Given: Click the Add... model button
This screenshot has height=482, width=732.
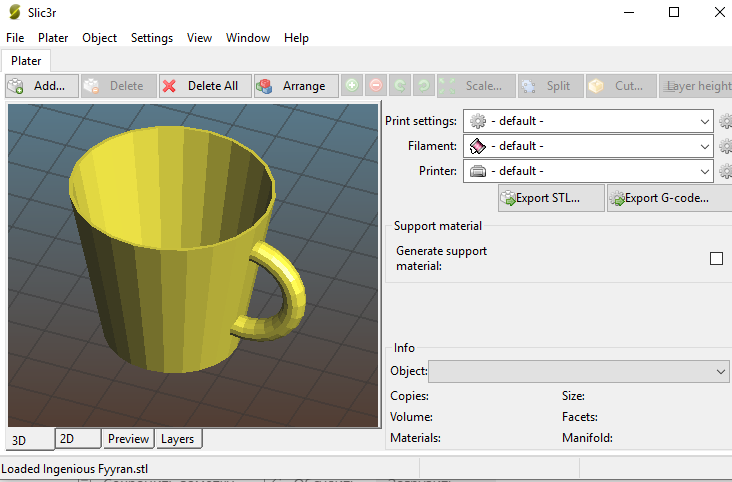Looking at the screenshot, I should (x=41, y=86).
